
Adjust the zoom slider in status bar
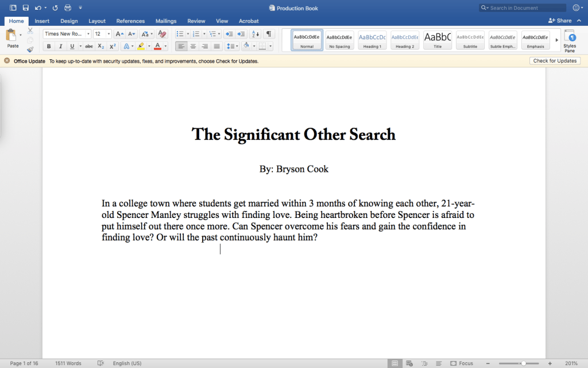(523, 363)
